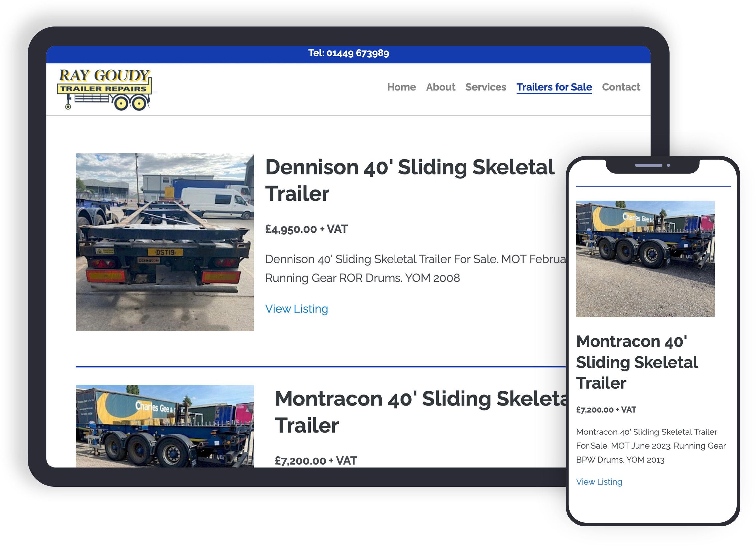Click the Dennison trailer photo
Image resolution: width=756 pixels, height=546 pixels.
click(165, 242)
